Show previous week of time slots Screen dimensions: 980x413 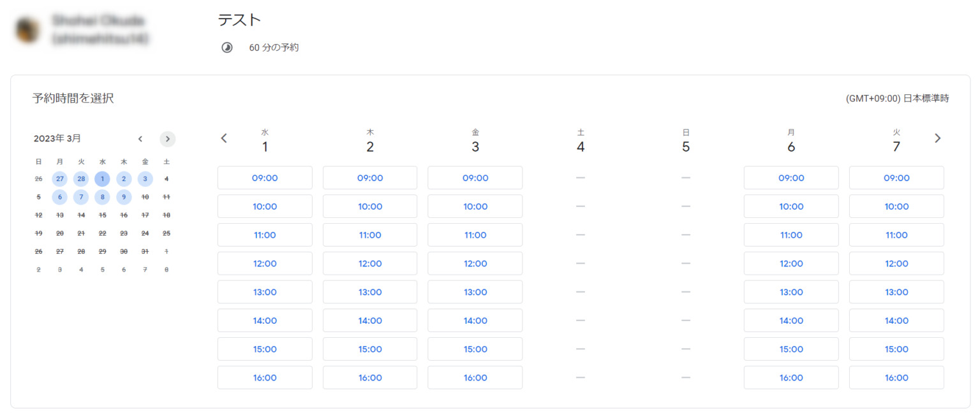(x=224, y=138)
